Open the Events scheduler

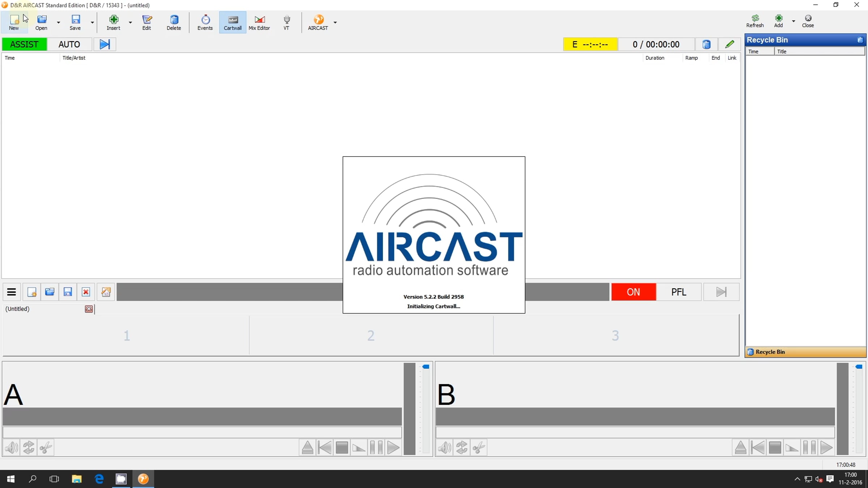pos(205,22)
